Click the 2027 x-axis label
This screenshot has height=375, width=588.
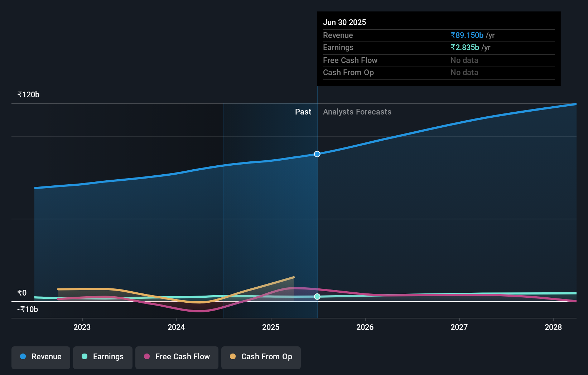459,327
